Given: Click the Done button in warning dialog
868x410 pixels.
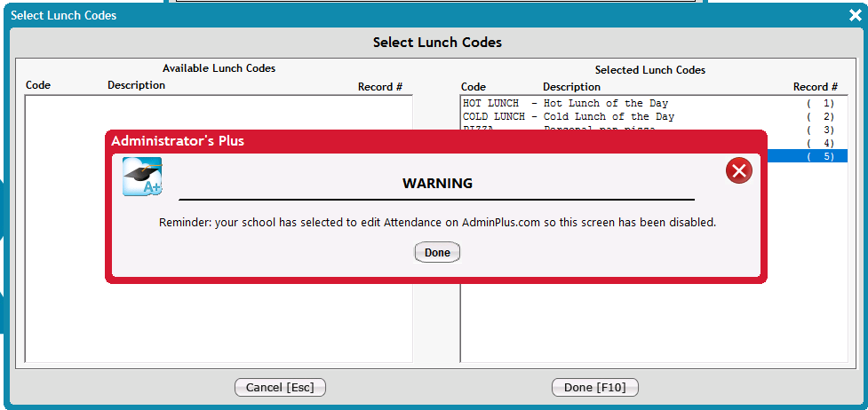Looking at the screenshot, I should click(437, 252).
